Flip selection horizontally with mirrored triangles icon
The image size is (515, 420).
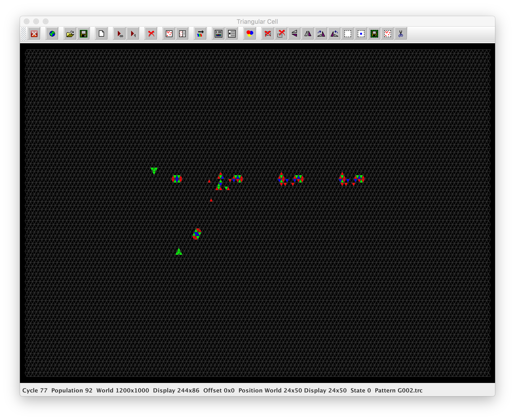click(x=308, y=34)
